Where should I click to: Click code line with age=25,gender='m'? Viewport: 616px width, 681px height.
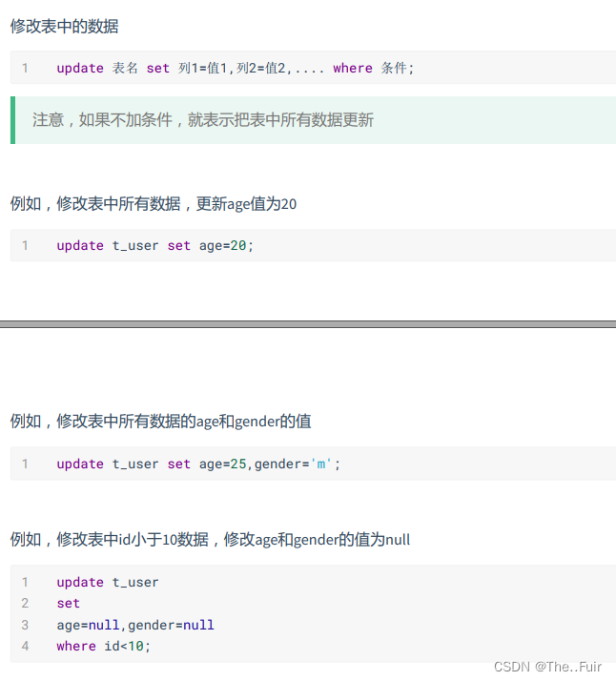[x=198, y=464]
